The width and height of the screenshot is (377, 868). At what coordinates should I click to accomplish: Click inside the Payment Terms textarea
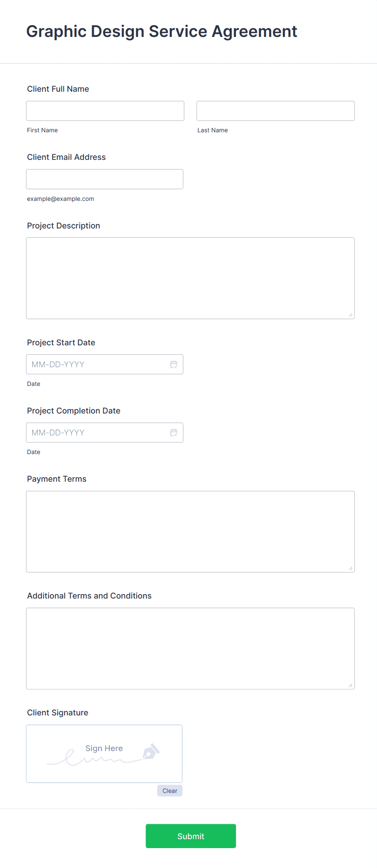click(191, 532)
